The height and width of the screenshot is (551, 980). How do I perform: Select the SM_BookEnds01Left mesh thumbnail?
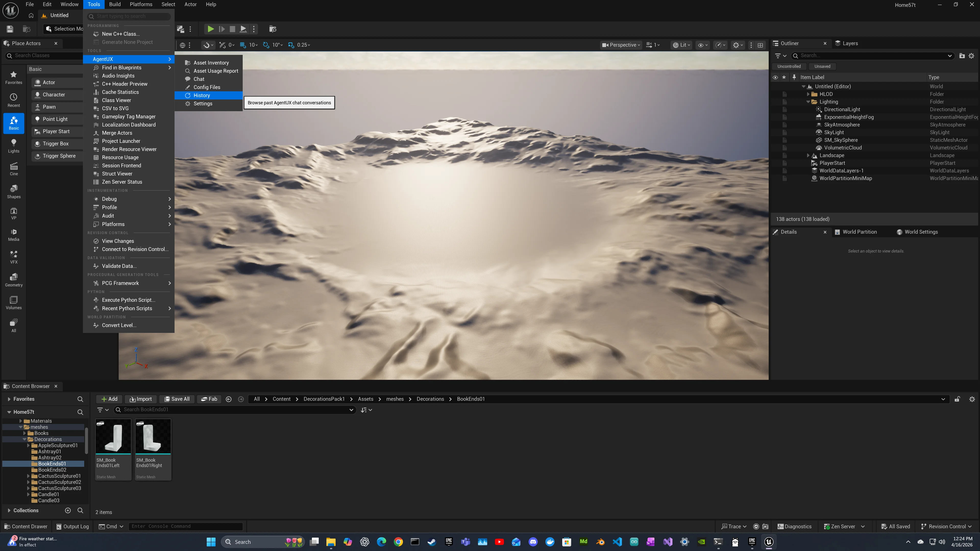coord(113,436)
